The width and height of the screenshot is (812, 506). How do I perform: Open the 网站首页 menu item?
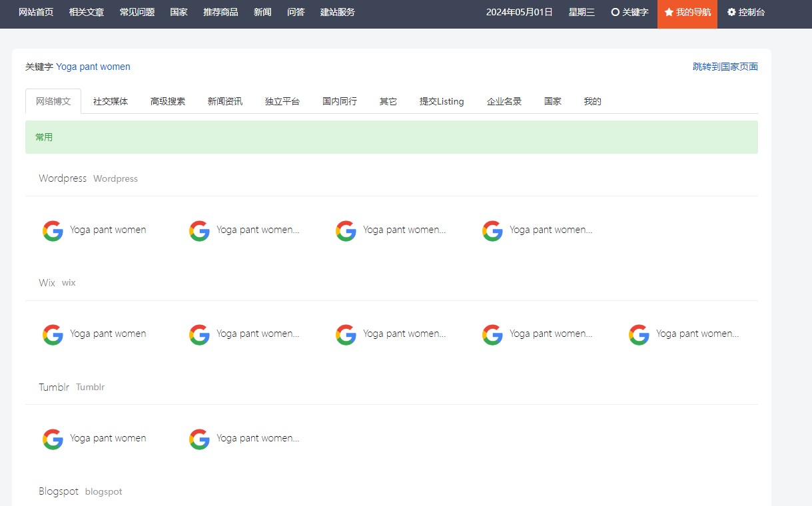36,12
